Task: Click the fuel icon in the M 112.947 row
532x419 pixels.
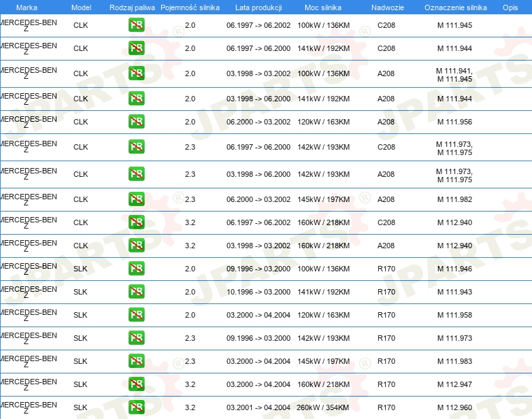Action: [136, 384]
